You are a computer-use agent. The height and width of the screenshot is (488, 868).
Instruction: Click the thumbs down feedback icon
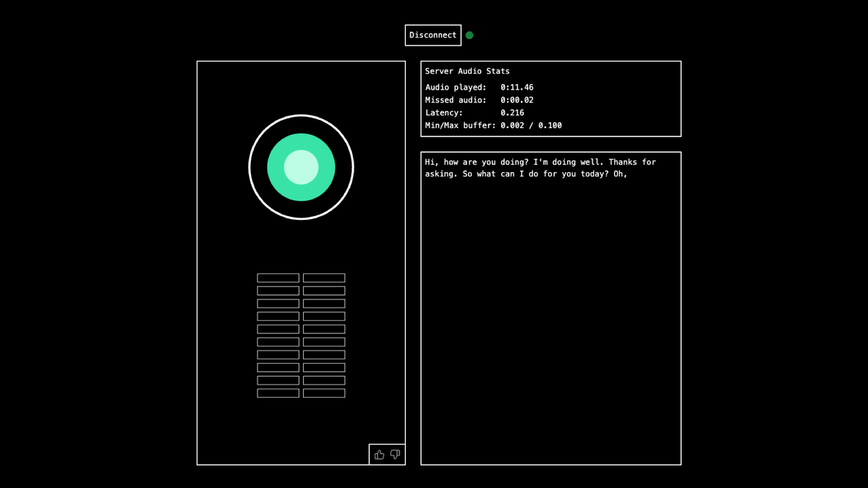point(395,455)
